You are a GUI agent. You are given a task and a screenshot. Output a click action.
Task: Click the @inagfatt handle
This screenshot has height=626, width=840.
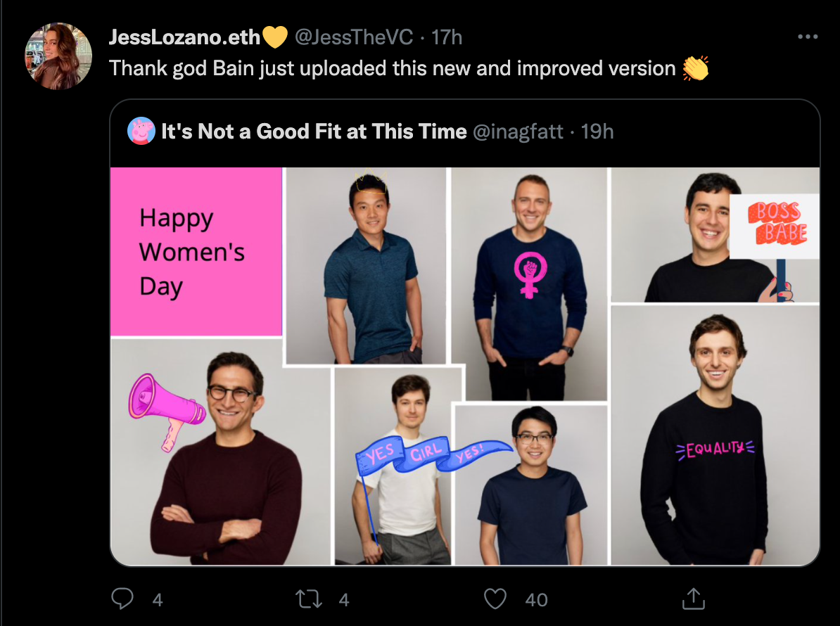(x=518, y=131)
